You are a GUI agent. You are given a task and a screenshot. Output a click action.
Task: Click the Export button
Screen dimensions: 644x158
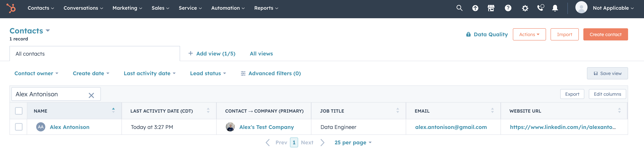(572, 94)
